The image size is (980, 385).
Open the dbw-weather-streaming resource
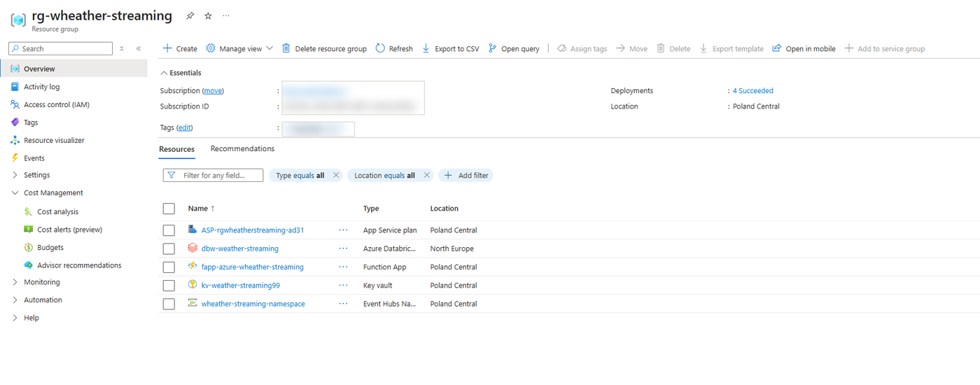click(240, 248)
